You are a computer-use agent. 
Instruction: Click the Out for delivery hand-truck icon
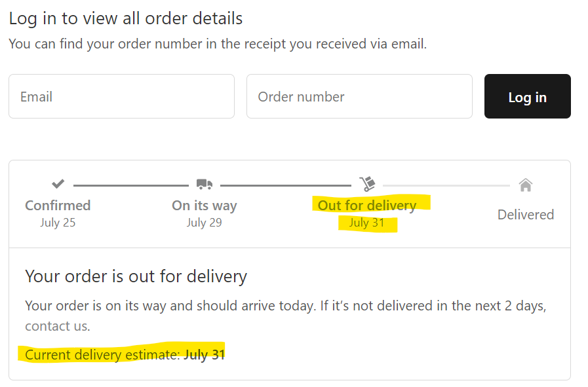[367, 184]
